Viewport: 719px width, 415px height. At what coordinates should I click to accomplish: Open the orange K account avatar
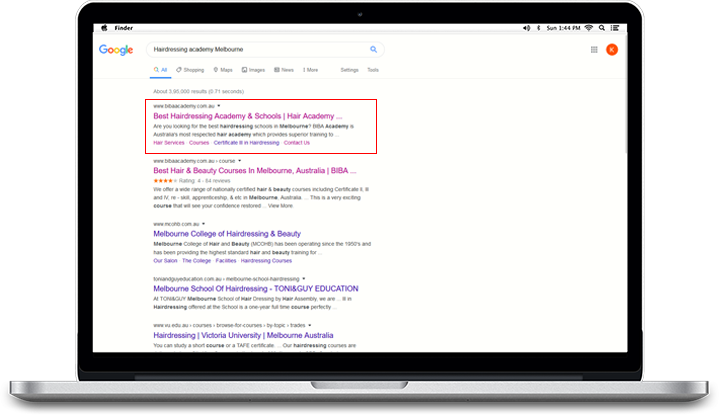click(612, 50)
